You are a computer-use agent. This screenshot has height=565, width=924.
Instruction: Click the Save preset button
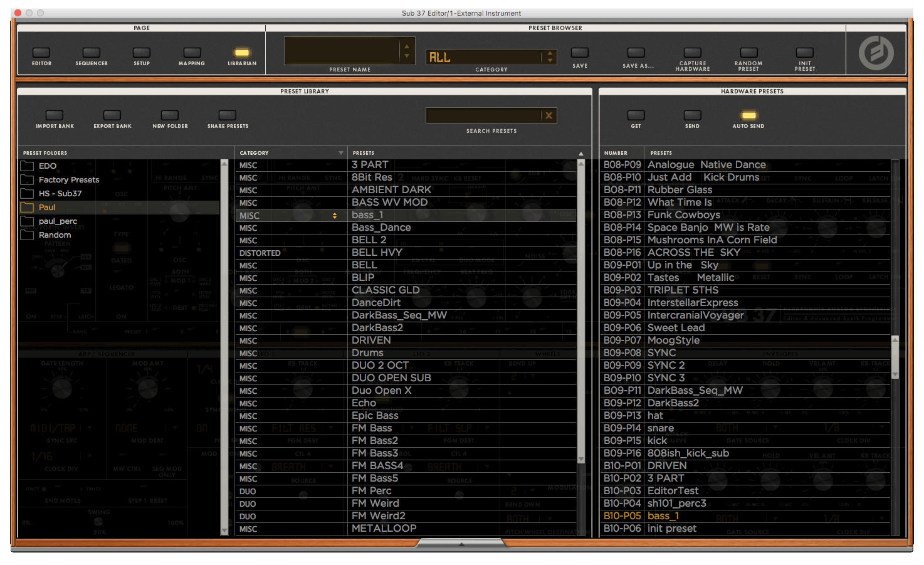[580, 53]
